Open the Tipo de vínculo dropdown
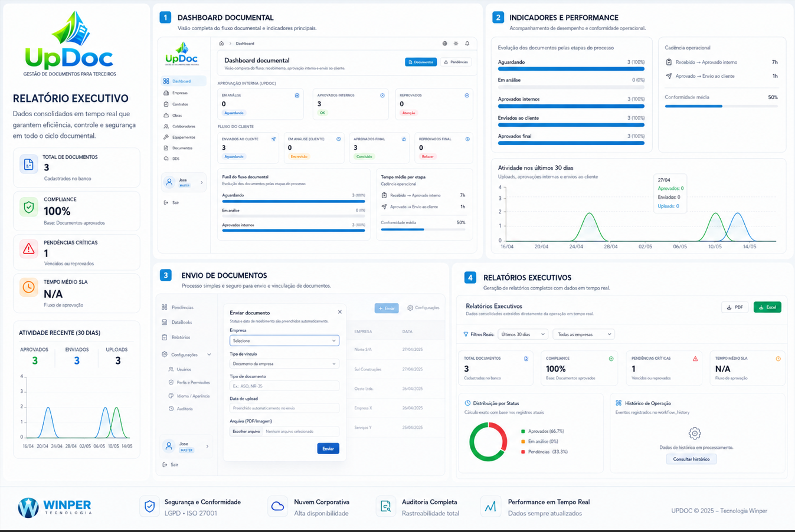Screen dimensions: 795x532 (284, 364)
